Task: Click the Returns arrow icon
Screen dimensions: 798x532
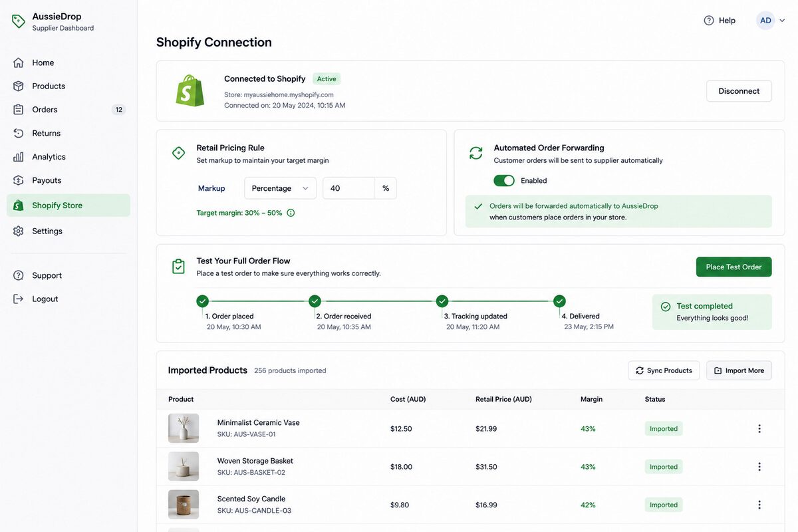Action: point(19,133)
